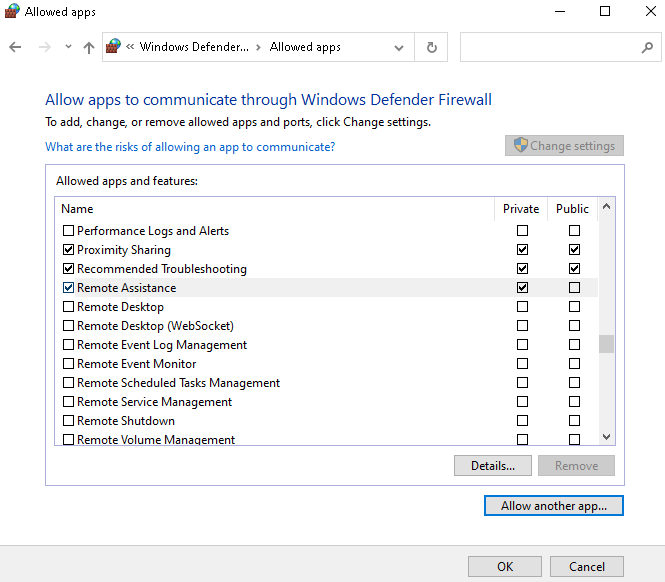This screenshot has width=665, height=582.
Task: Enable Remote Desktop checkbox
Action: (x=68, y=306)
